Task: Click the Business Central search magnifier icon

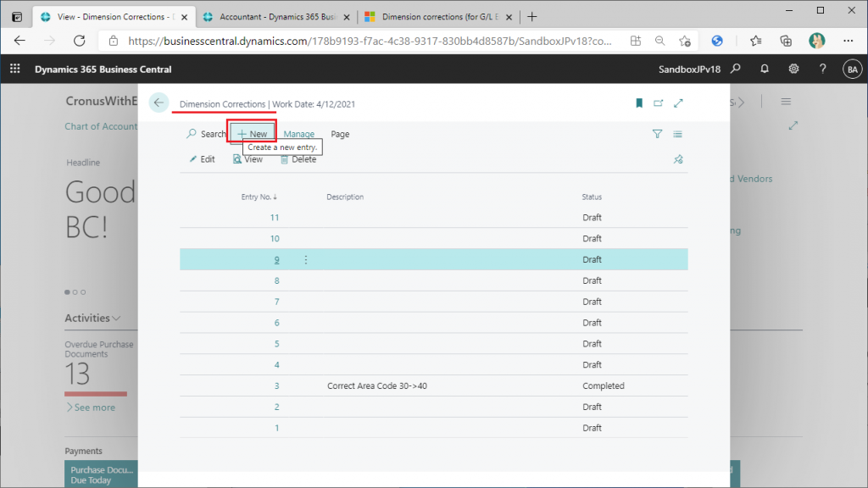Action: 736,69
